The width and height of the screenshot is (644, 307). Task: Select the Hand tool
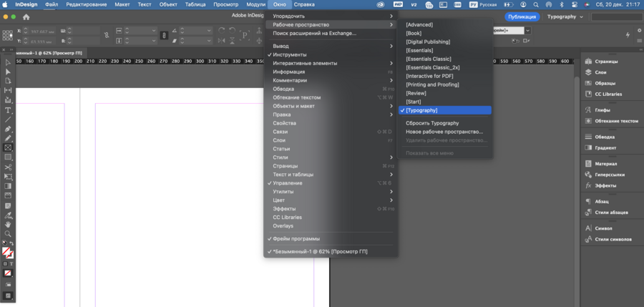click(8, 225)
